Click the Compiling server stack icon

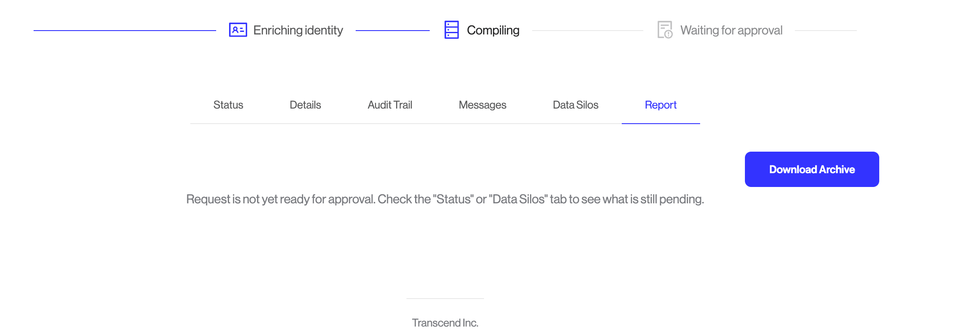(x=451, y=30)
